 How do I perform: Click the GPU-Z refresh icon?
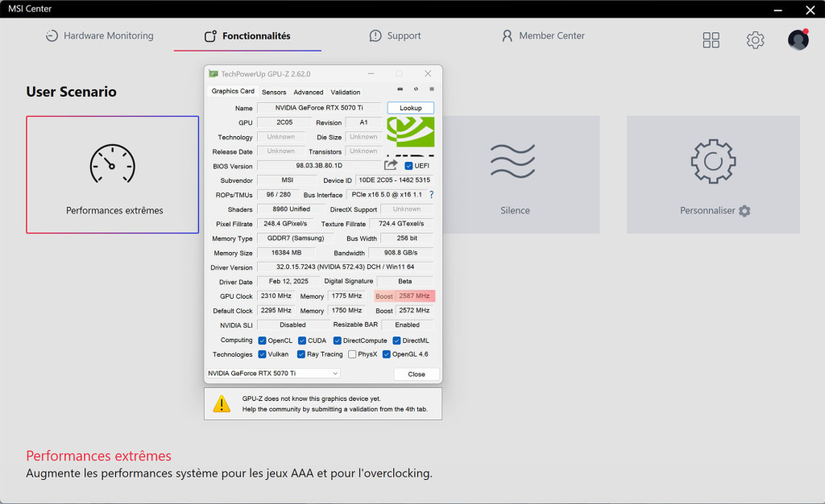[416, 89]
